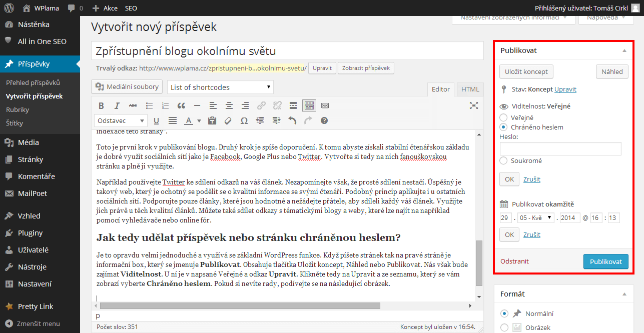This screenshot has height=333, width=644.
Task: Expand Nastavení zobrazených informací
Action: (x=513, y=17)
